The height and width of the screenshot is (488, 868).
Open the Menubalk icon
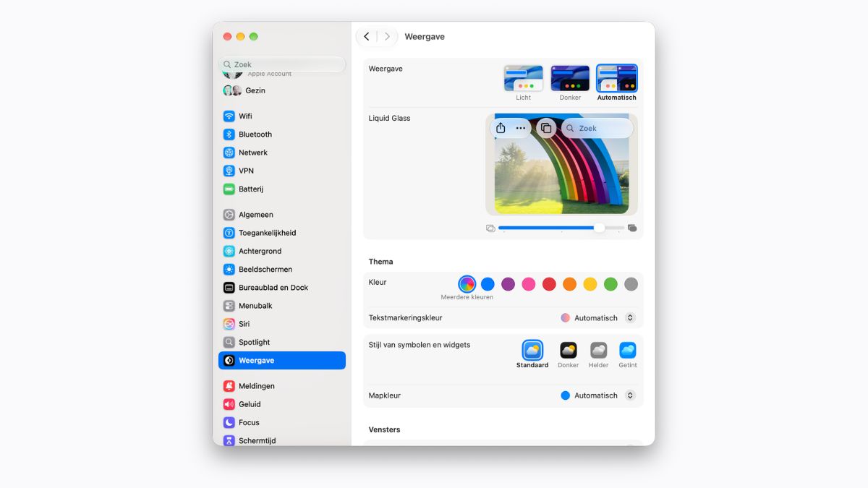point(229,306)
